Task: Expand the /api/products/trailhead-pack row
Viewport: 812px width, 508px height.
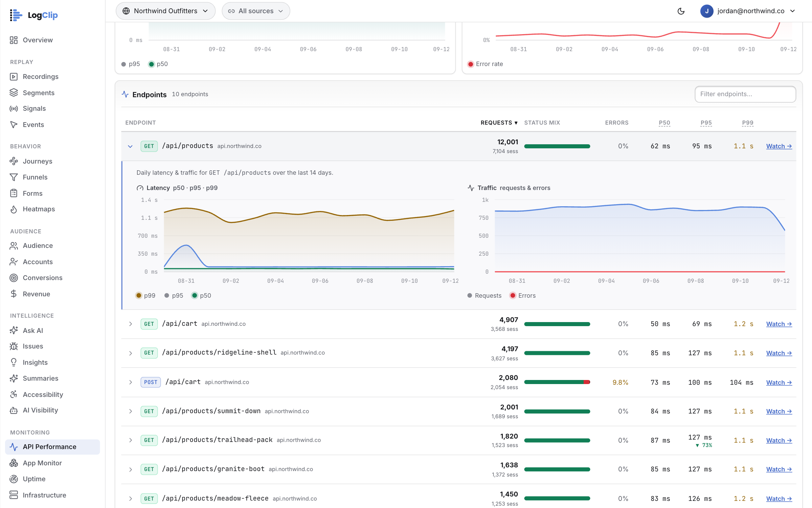Action: pos(130,440)
